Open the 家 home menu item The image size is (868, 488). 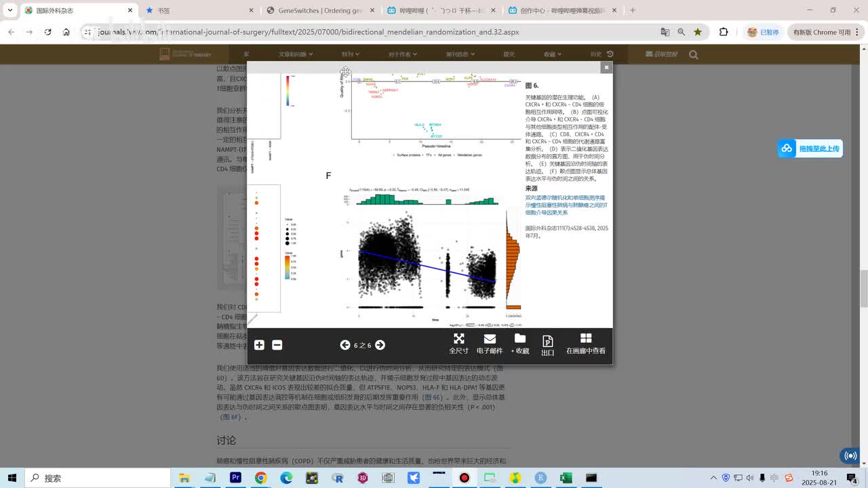coord(247,54)
